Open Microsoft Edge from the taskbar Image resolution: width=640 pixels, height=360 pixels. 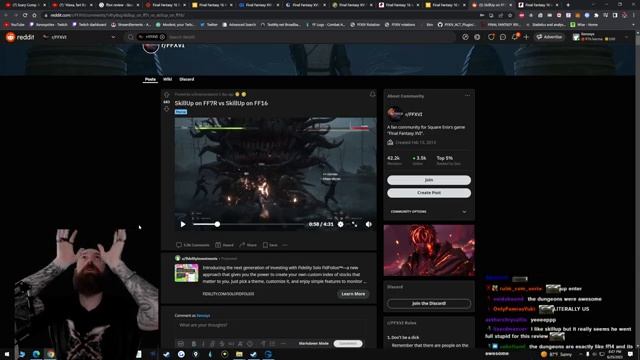point(36,354)
